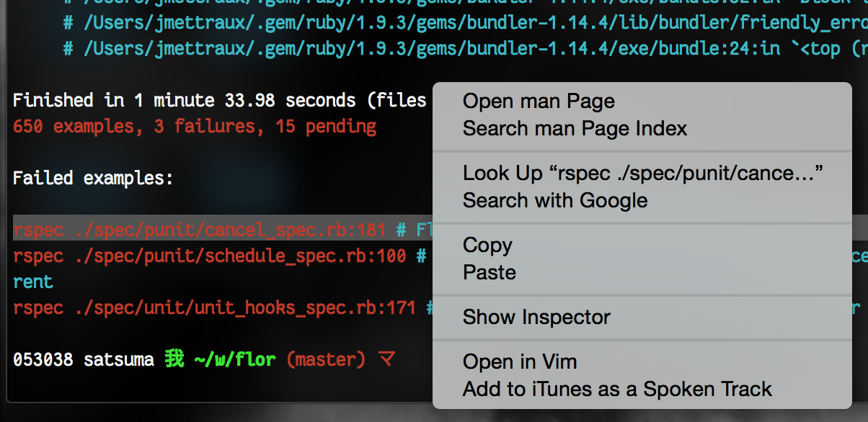The image size is (868, 422).
Task: Click the unit_hooks_spec.rb:171 failure line
Action: coord(214,308)
